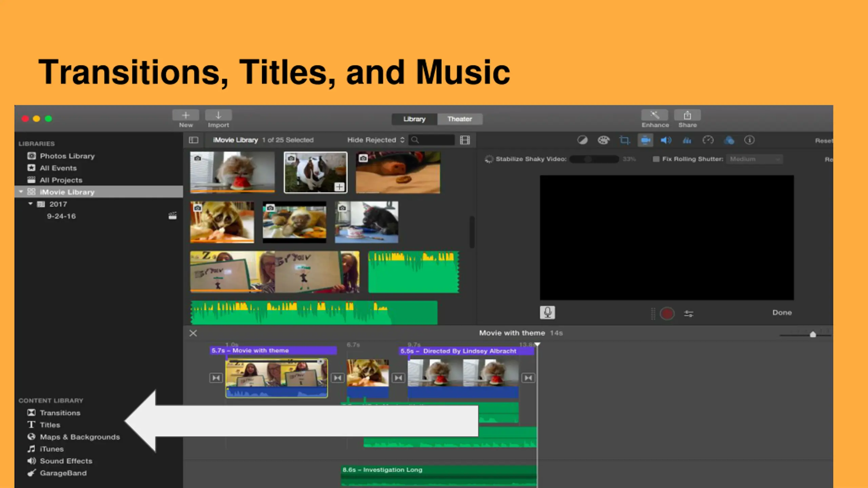Open voiceover options sliders icon
868x488 pixels.
[689, 314]
